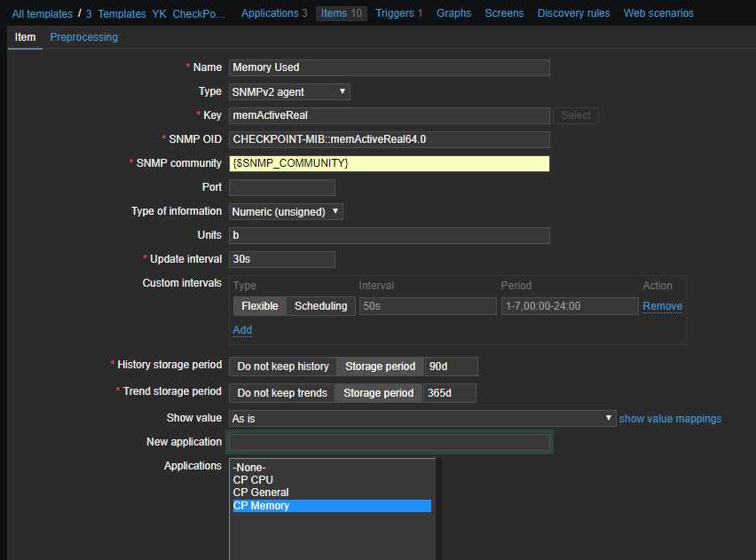Open the Show value dropdown As is

[422, 419]
